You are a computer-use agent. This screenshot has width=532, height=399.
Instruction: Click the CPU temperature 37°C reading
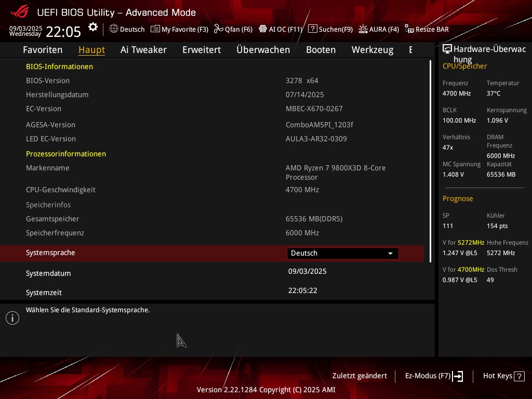(x=494, y=94)
